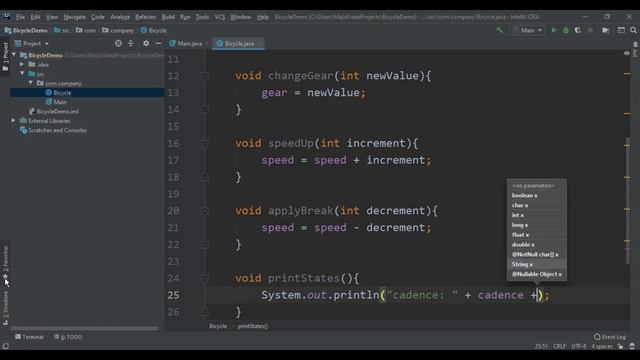Open the Help menu
The width and height of the screenshot is (640, 360).
click(263, 17)
